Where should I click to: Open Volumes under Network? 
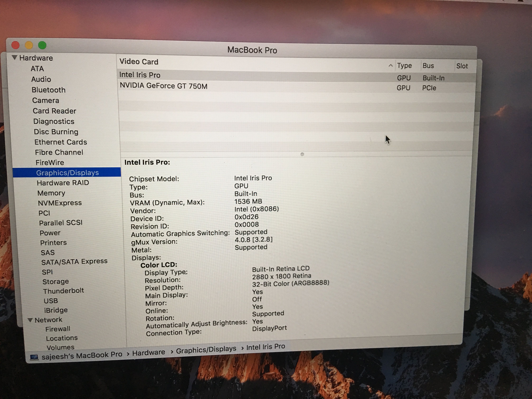click(60, 347)
